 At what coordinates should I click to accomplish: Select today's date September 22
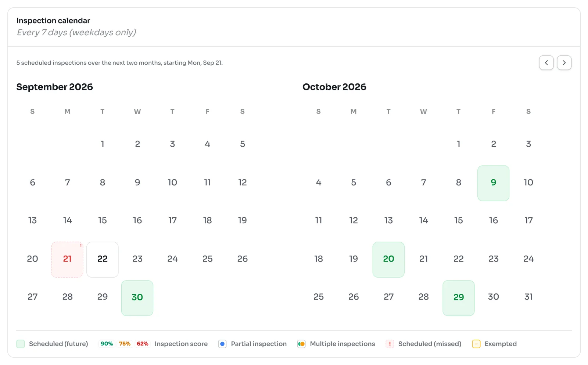click(103, 260)
